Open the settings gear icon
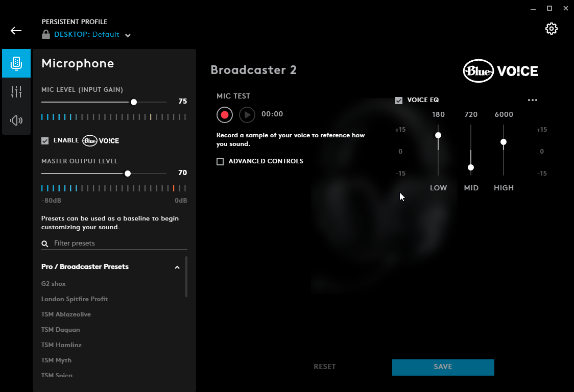 [552, 29]
